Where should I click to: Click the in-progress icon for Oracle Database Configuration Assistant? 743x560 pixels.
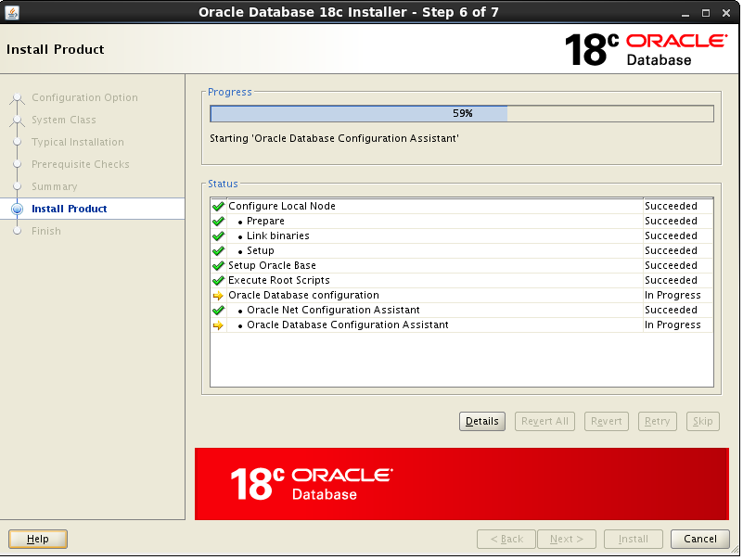pos(218,325)
